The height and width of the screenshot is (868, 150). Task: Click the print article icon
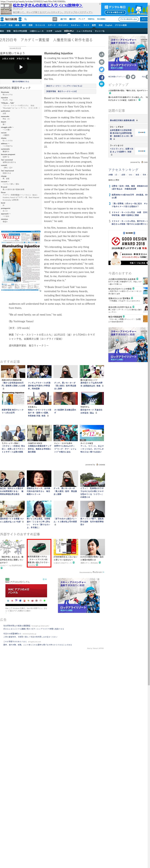point(101,62)
